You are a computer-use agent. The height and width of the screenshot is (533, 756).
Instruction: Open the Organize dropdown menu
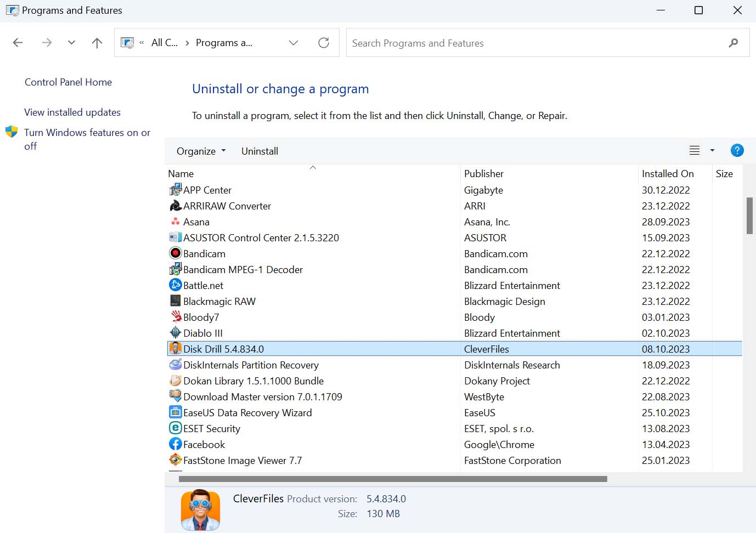201,151
